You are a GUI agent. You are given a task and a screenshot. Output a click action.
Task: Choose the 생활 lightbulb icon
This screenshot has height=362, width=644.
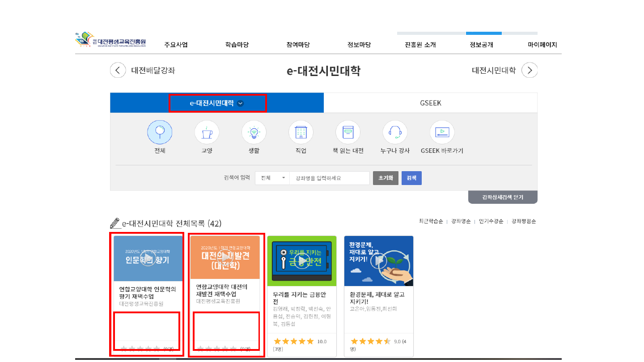[254, 132]
